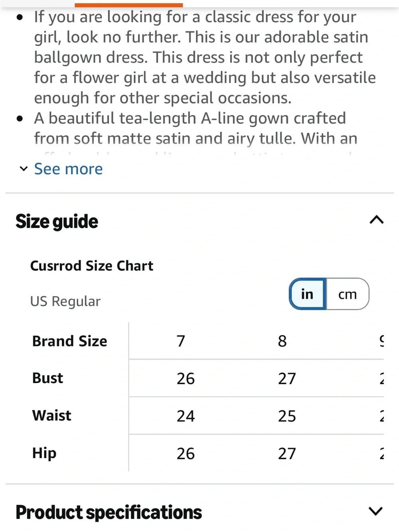Screen dimensions: 399x532
Task: Click the Bust value 26 cell
Action: 186,379
